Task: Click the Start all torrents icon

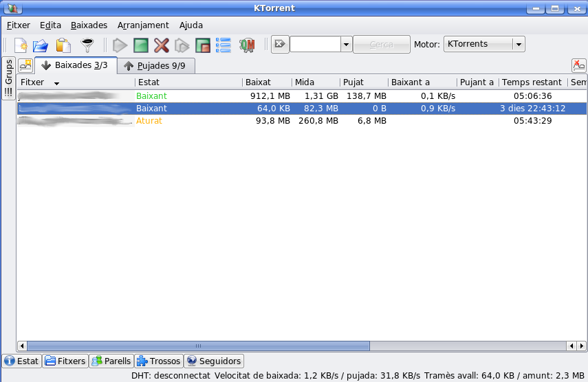Action: pyautogui.click(x=182, y=45)
